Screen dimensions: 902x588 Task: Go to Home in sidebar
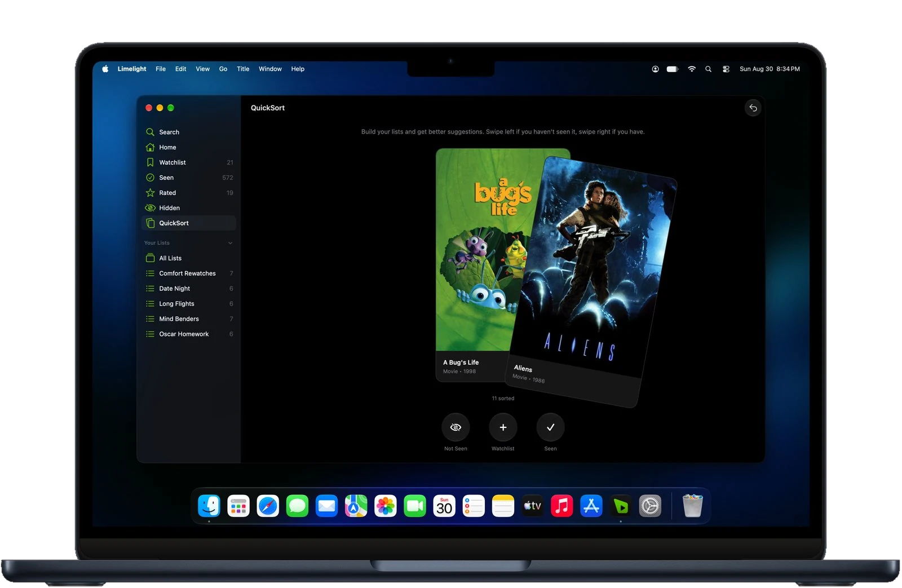(189, 147)
